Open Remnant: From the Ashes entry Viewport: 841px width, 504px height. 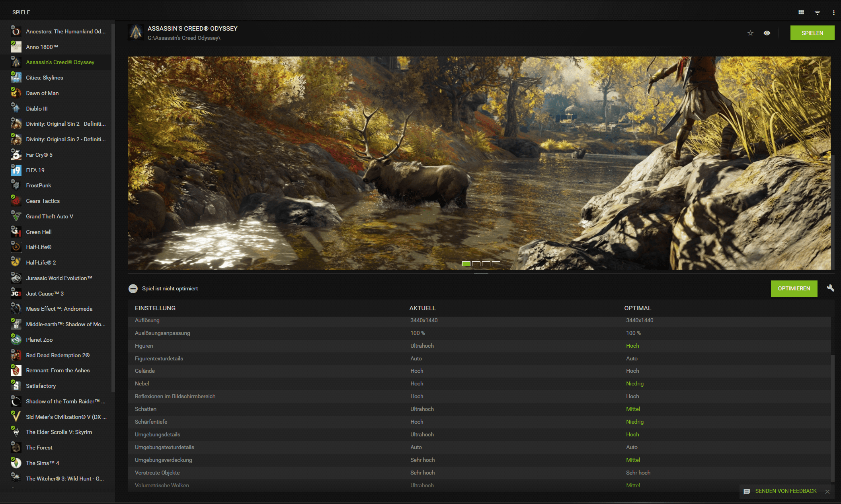coord(56,370)
